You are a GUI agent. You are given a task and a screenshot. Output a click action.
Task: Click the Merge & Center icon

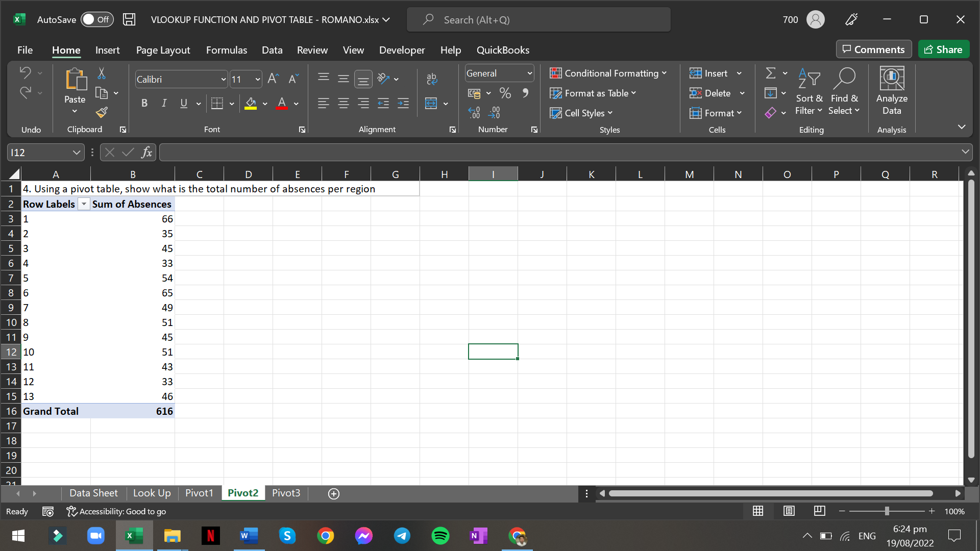click(431, 104)
